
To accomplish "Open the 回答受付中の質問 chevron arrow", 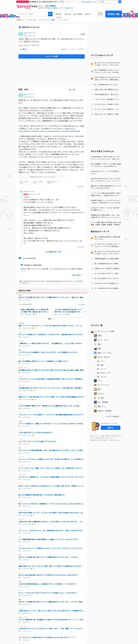I will click(84, 291).
